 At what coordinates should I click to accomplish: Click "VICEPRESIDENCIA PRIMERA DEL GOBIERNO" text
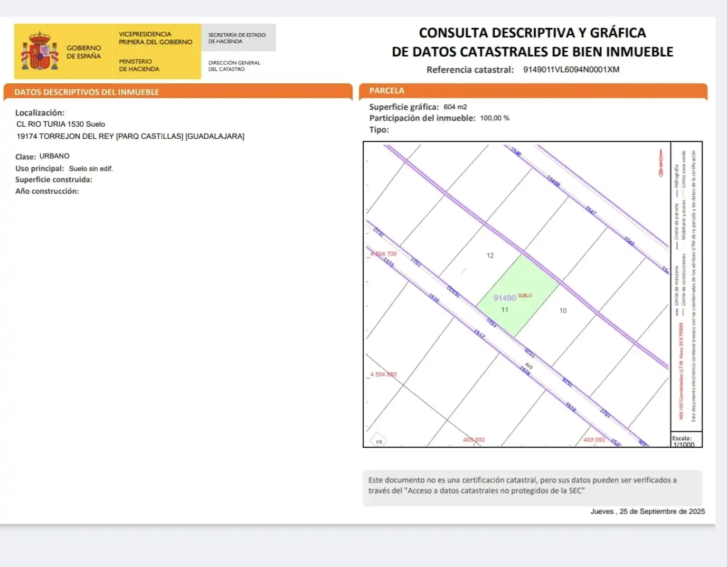coord(155,38)
